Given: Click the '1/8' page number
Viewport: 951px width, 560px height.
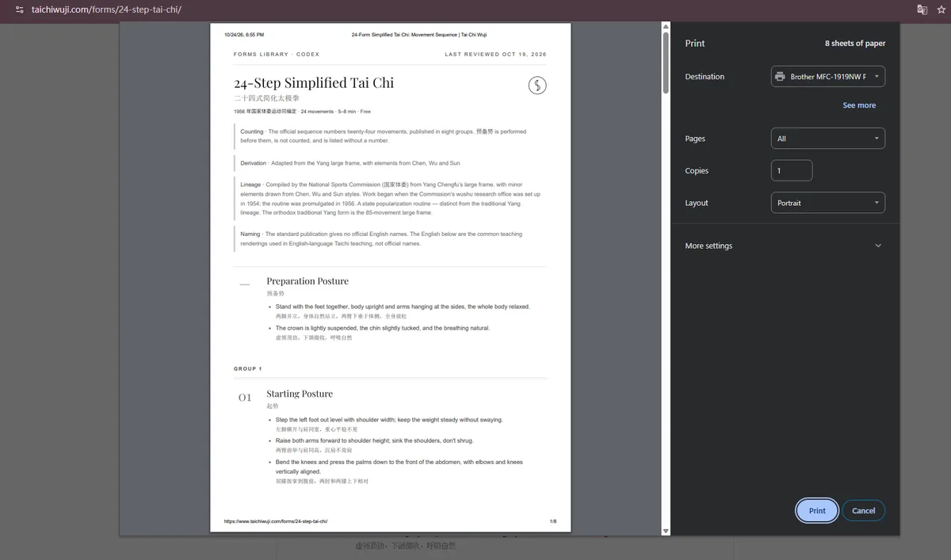Looking at the screenshot, I should click(x=553, y=521).
